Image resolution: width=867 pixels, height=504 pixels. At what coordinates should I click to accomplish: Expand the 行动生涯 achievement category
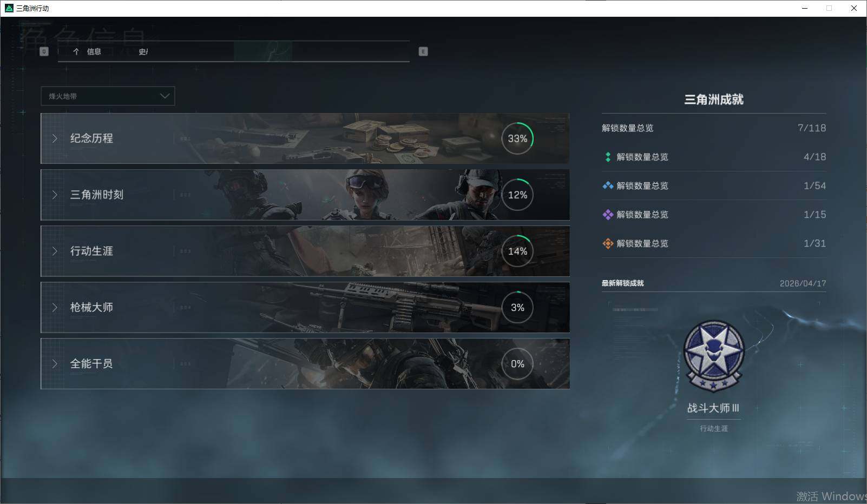coord(305,251)
